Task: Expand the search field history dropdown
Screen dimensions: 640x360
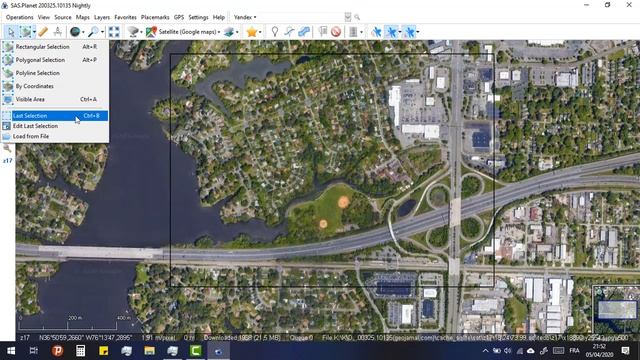Action: 348,17
